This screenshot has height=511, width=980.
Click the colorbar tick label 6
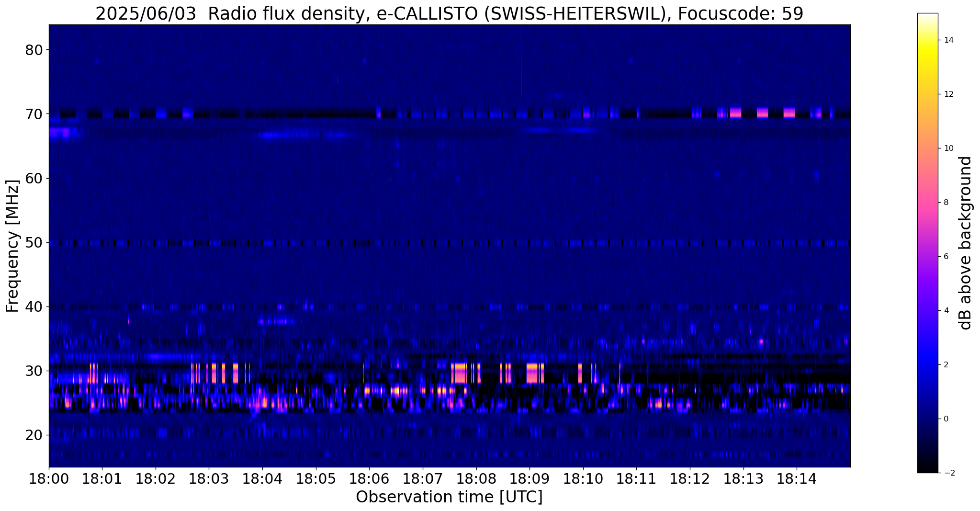(x=946, y=257)
